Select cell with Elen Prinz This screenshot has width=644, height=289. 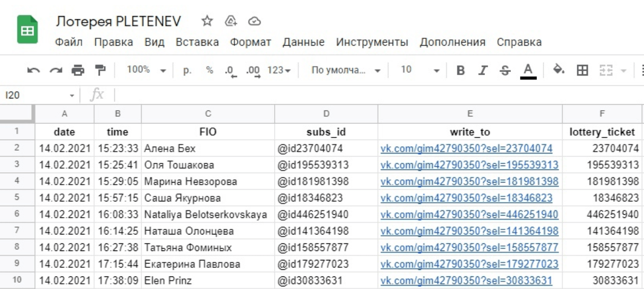point(208,280)
